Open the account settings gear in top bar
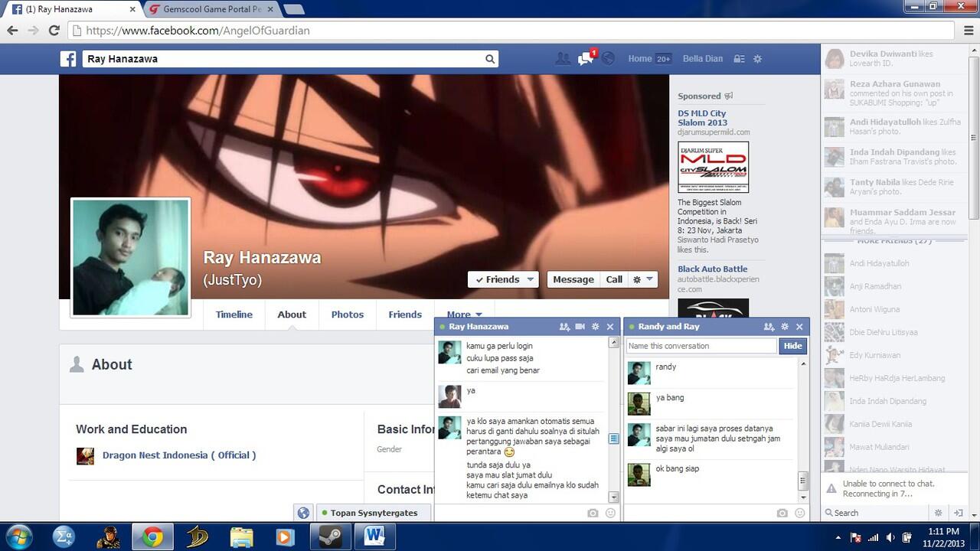This screenshot has width=980, height=551. point(758,59)
